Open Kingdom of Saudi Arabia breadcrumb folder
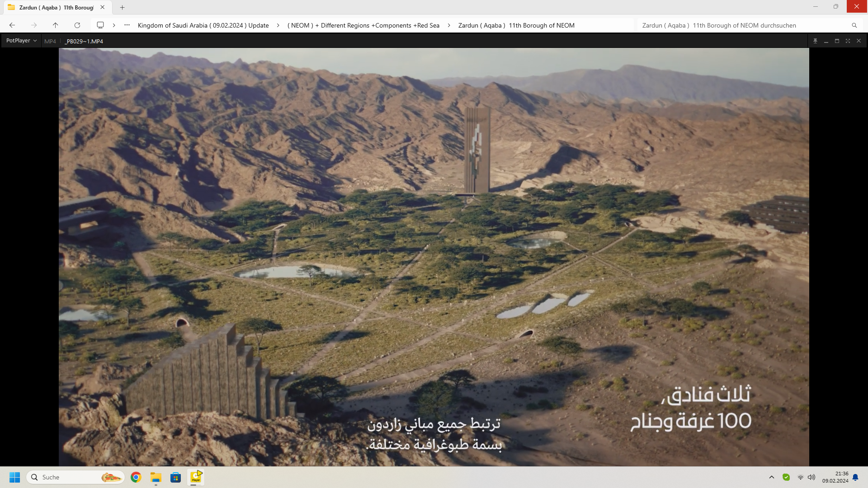868x488 pixels. click(203, 25)
